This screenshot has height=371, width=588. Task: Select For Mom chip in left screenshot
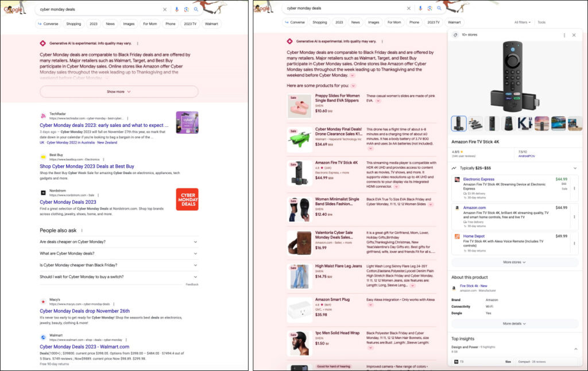click(x=150, y=24)
